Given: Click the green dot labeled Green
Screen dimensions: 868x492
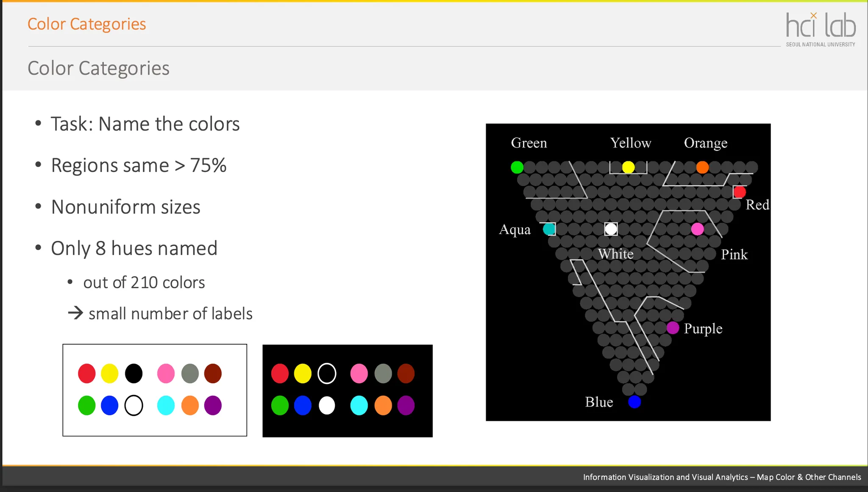Looking at the screenshot, I should pos(517,167).
